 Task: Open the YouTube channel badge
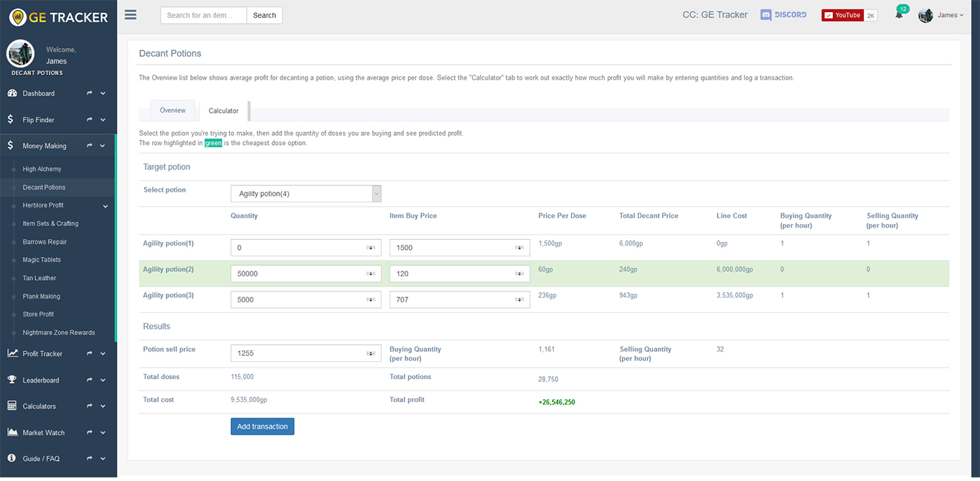click(x=849, y=15)
